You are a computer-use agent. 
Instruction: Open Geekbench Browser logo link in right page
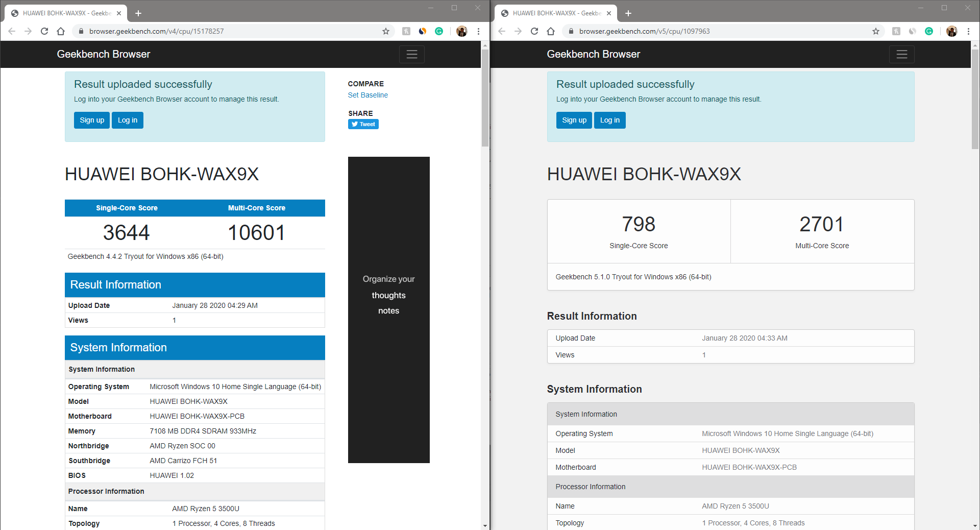tap(594, 54)
